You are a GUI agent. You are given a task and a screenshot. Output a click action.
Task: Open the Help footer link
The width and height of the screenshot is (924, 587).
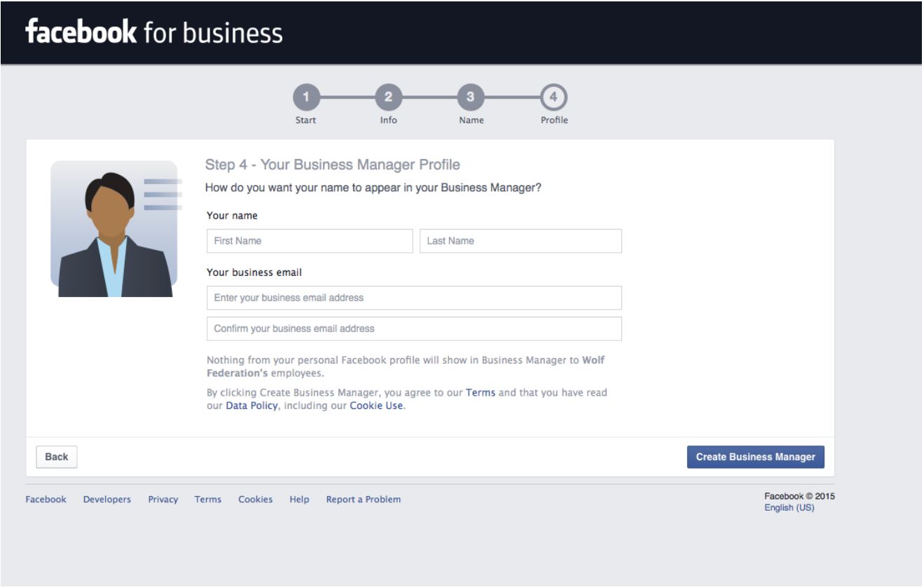[x=299, y=499]
